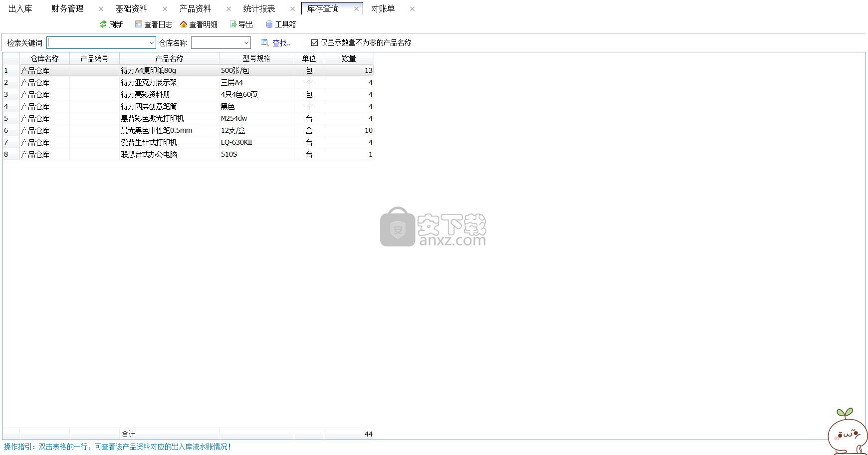868x455 pixels.
Task: Switch to the 基础资料 tab
Action: [x=131, y=8]
